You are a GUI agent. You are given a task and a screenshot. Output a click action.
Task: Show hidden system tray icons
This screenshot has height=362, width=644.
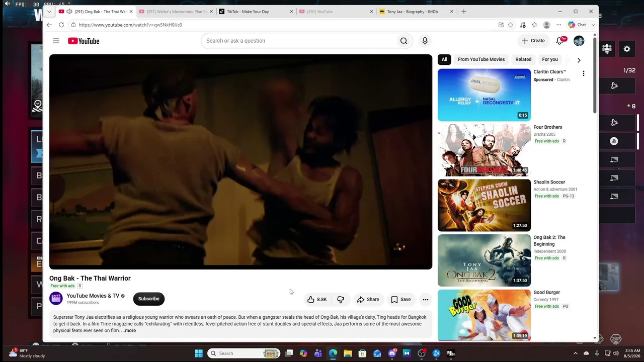[576, 353]
